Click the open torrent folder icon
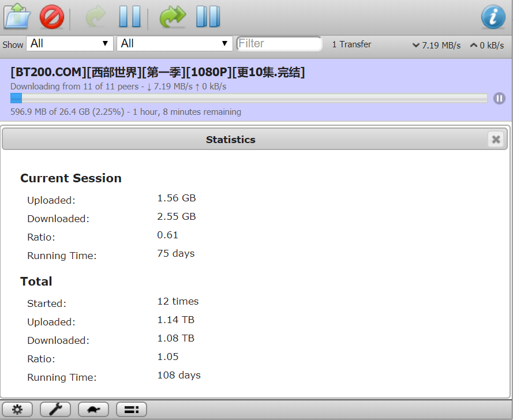The image size is (513, 420). coord(17,17)
